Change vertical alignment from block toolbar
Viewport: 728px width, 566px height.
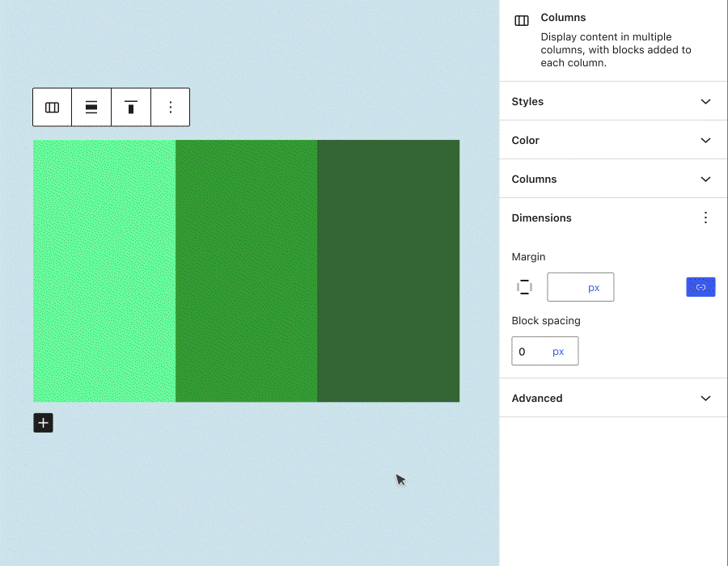tap(131, 108)
